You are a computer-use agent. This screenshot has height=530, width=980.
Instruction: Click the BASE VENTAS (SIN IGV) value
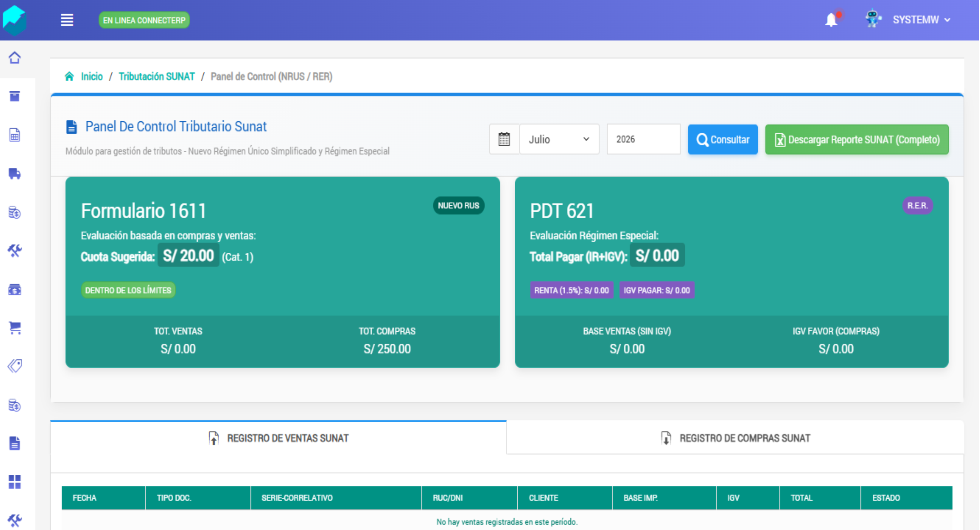click(627, 349)
